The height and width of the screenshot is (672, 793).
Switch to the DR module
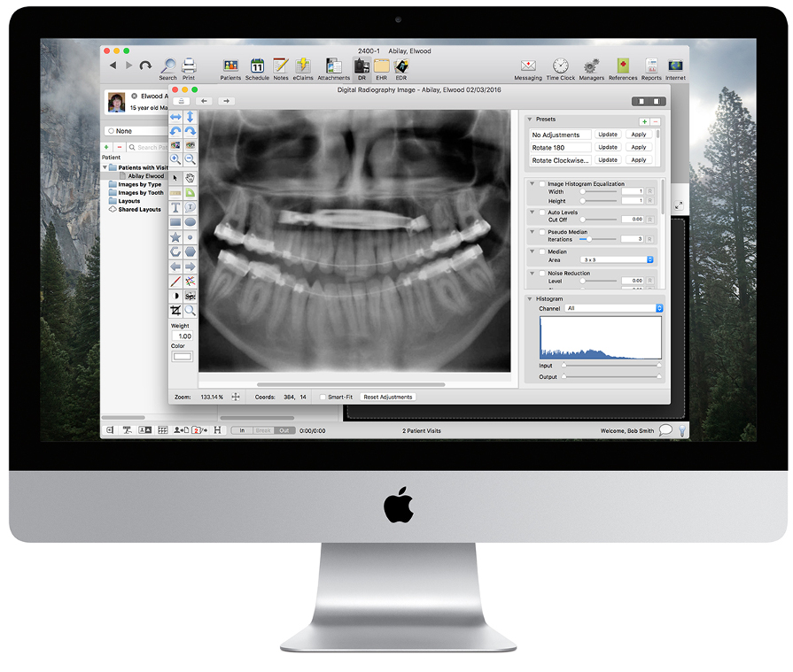362,69
